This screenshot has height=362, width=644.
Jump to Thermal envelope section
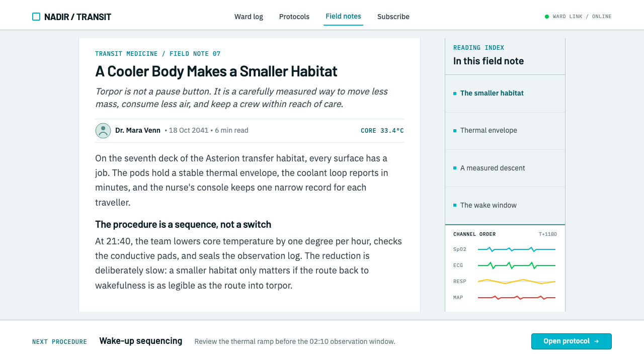(505, 131)
